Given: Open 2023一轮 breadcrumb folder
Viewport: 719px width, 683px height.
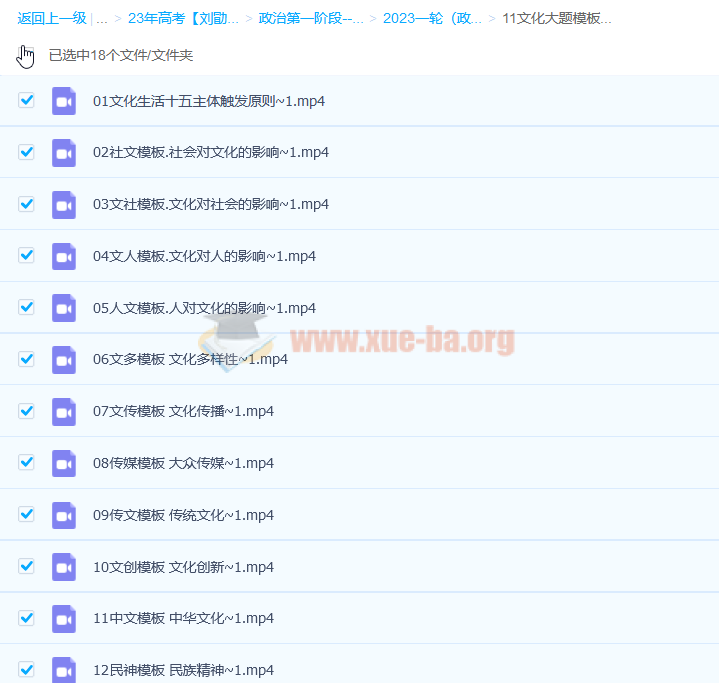Looking at the screenshot, I should [x=432, y=18].
